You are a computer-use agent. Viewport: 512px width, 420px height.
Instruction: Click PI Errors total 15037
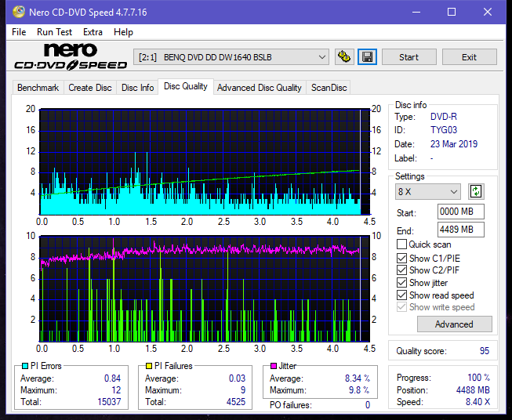pos(109,402)
